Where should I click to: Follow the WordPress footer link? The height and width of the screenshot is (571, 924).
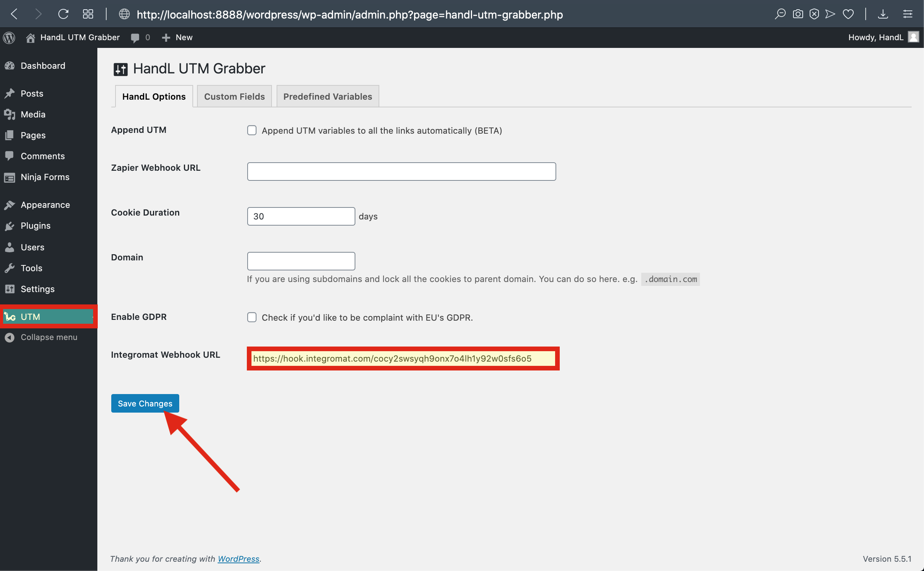(x=238, y=559)
